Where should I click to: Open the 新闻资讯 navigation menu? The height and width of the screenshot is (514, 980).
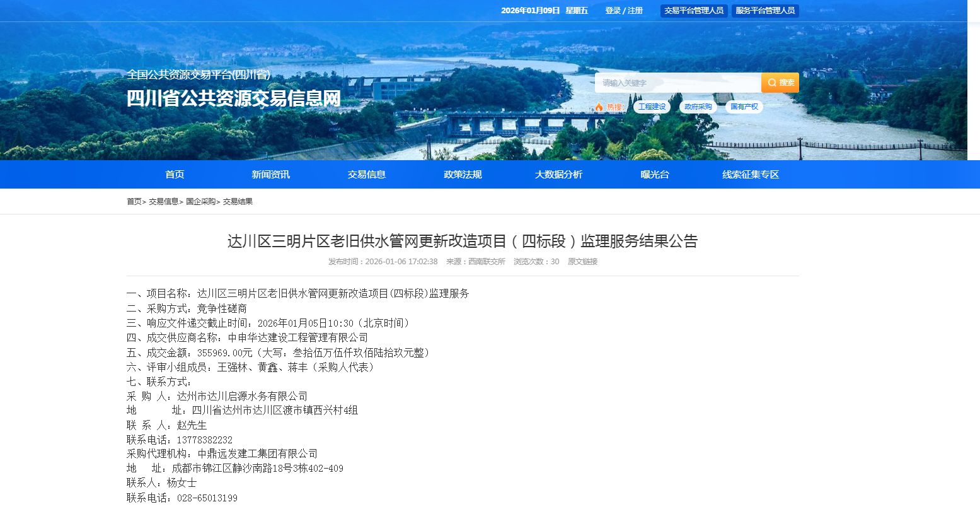pos(270,175)
